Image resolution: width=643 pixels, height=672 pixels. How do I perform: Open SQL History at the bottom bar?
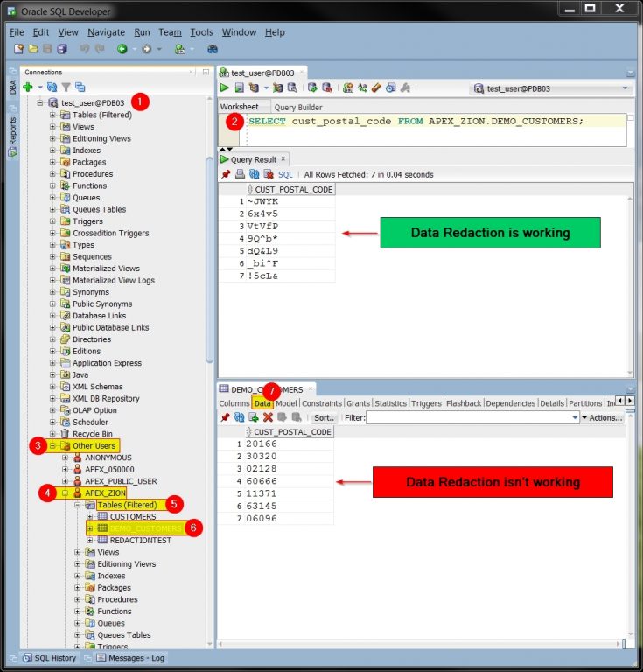tap(50, 658)
